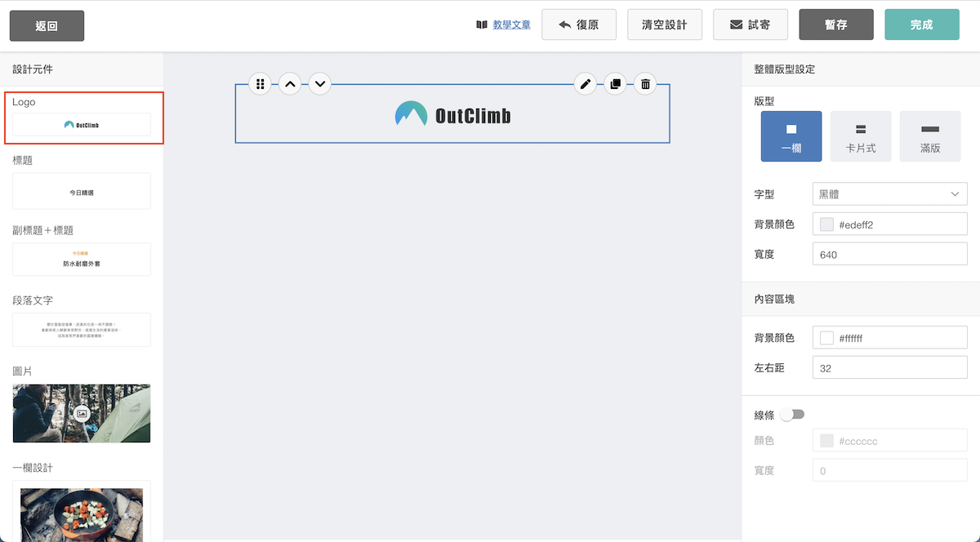The image size is (980, 542).
Task: Select the 標題 title component thumbnail
Action: tap(82, 191)
